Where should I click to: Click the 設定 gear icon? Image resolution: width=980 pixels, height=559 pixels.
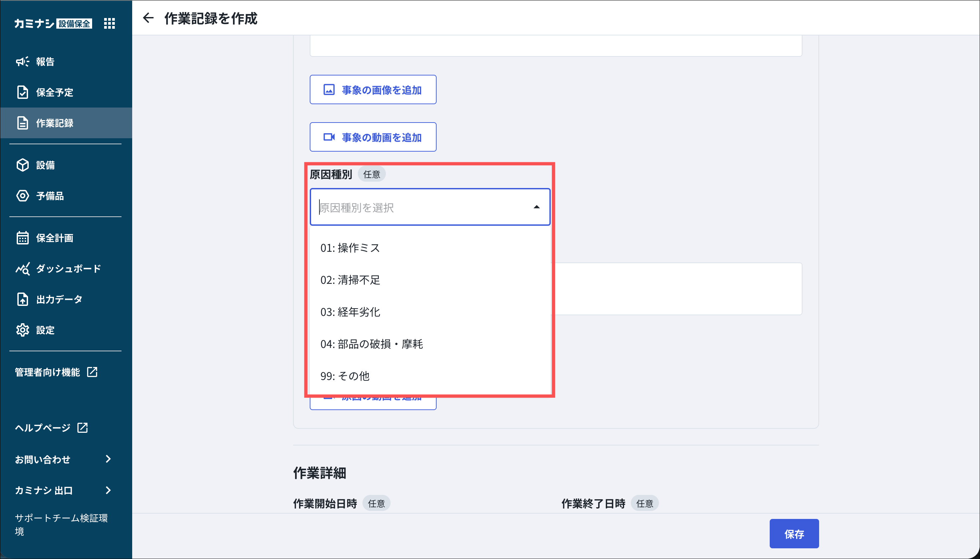22,330
